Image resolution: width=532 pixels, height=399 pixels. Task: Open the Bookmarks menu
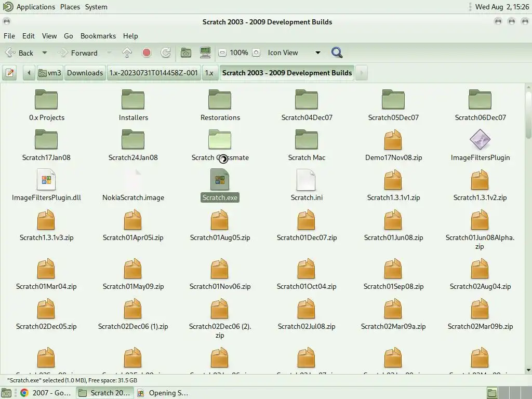[x=98, y=36]
